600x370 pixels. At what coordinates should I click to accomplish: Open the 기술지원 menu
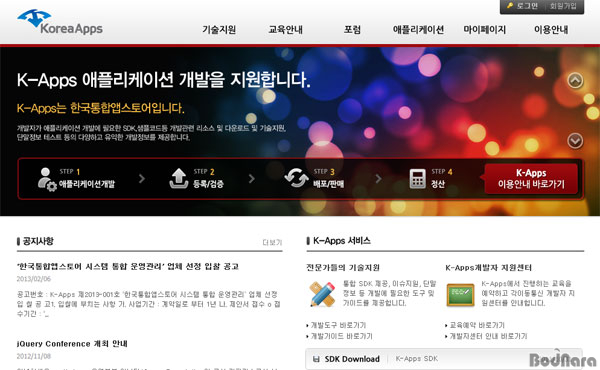tap(219, 29)
